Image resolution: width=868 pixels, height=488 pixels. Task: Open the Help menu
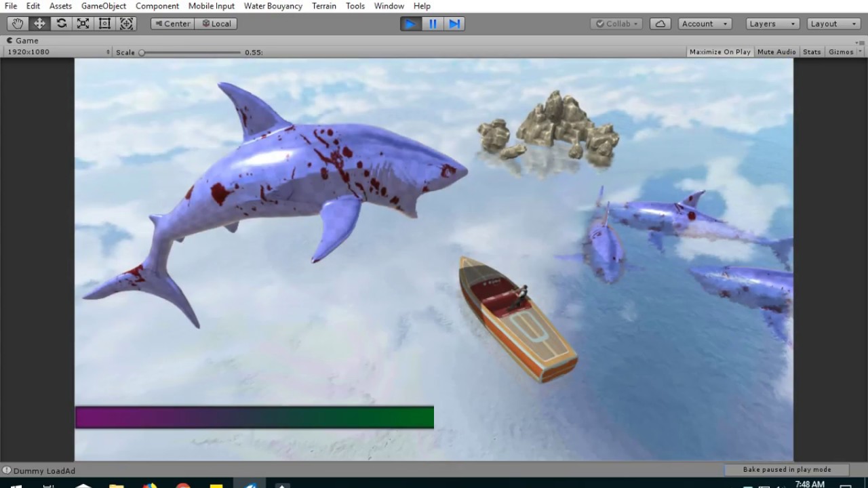pos(422,5)
